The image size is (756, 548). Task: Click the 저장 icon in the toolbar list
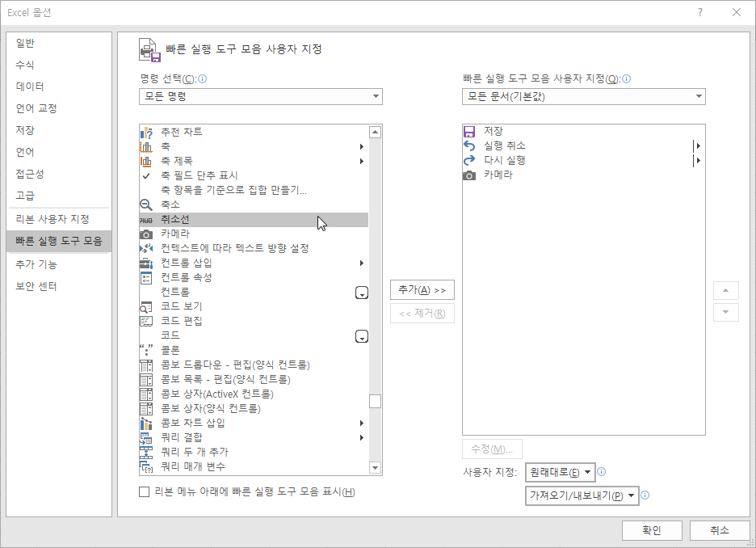click(469, 132)
